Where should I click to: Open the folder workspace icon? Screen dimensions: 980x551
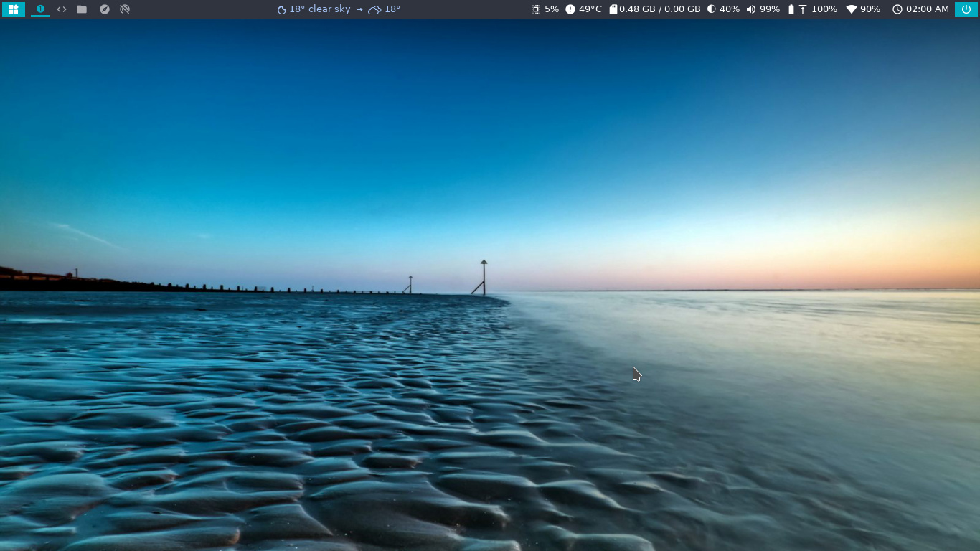[x=82, y=9]
